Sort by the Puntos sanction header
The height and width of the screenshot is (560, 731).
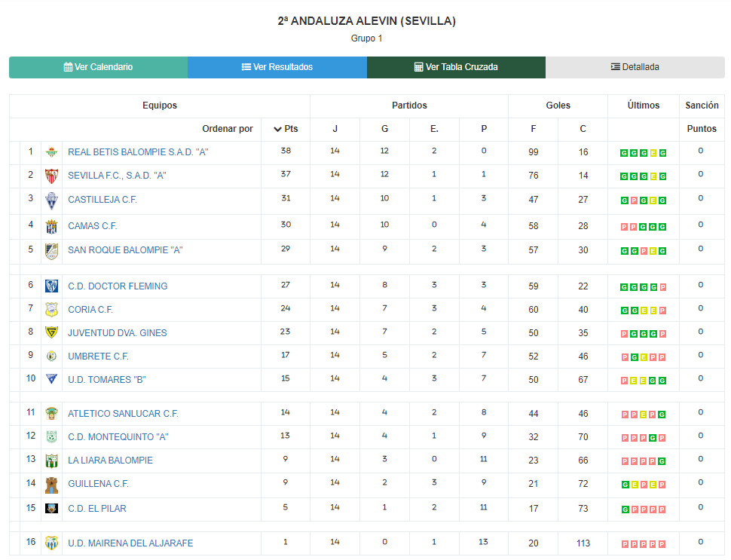702,129
